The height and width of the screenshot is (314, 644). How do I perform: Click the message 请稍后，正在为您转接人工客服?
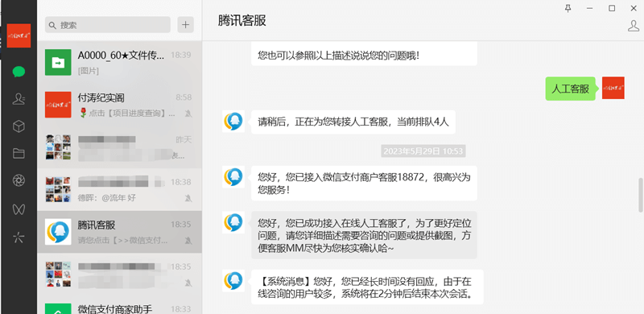coord(353,122)
